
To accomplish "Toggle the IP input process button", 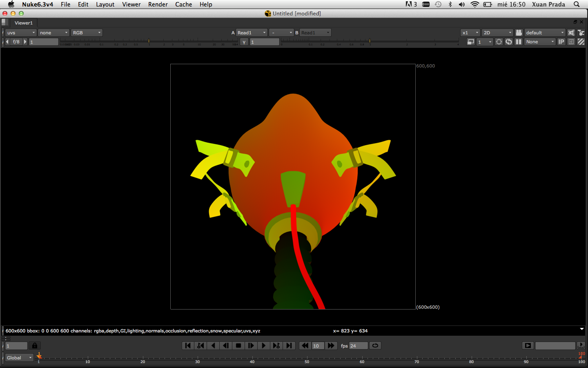I will [561, 42].
